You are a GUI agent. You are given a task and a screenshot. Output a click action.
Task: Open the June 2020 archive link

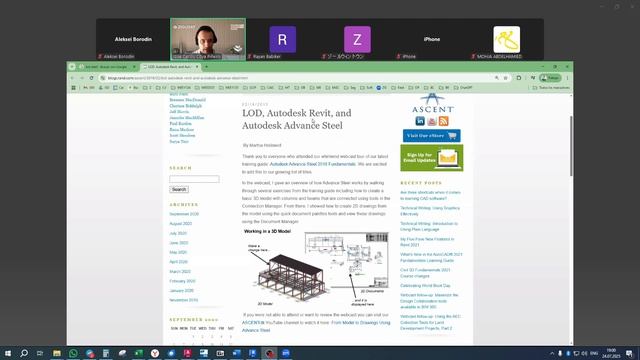(x=179, y=243)
